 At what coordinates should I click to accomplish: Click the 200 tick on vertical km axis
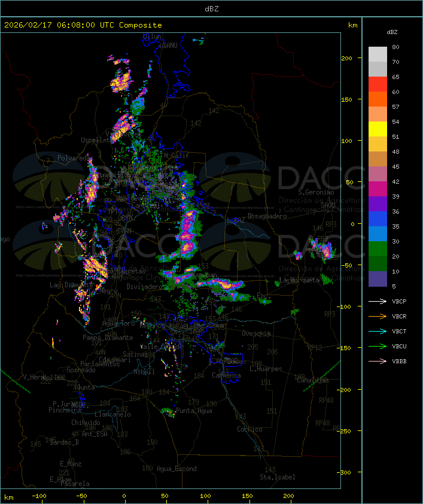[x=346, y=58]
